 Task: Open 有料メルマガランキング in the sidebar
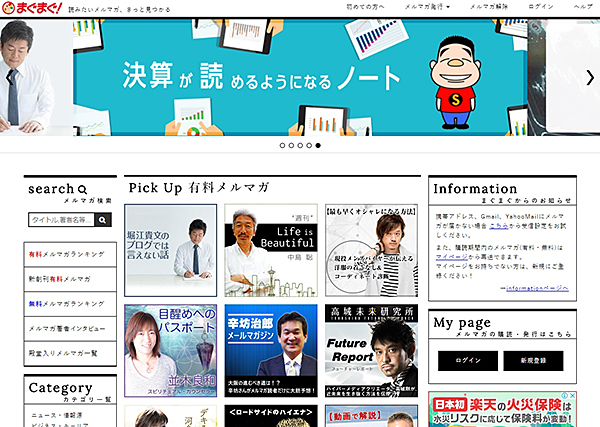[68, 255]
